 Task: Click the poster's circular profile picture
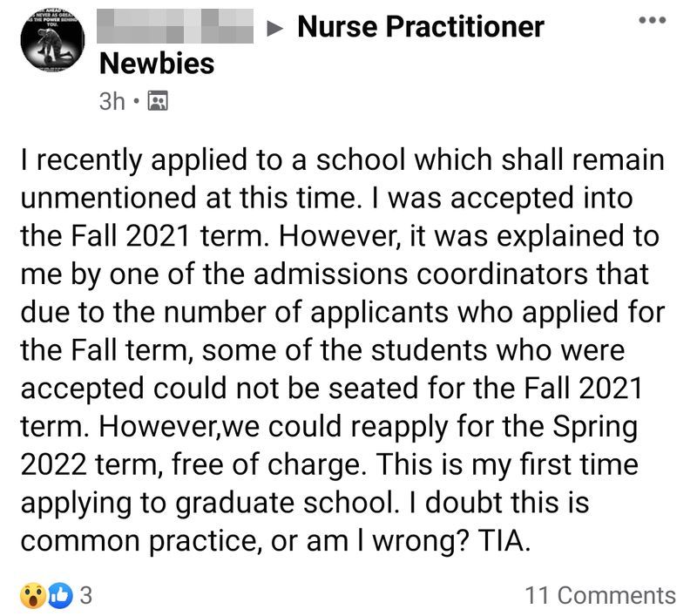coord(52,38)
